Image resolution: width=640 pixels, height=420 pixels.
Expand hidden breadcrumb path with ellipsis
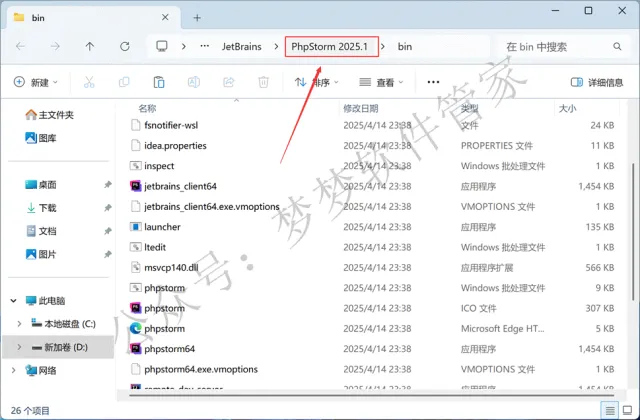pyautogui.click(x=204, y=46)
